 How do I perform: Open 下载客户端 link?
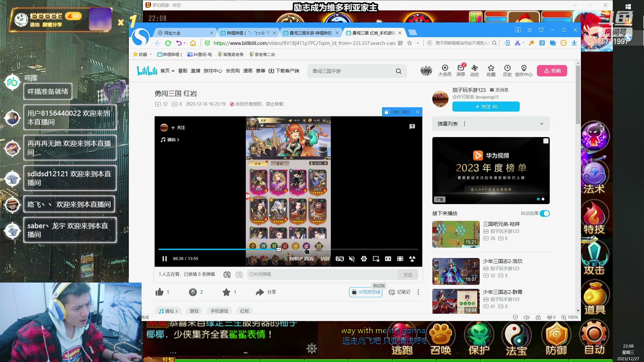284,71
